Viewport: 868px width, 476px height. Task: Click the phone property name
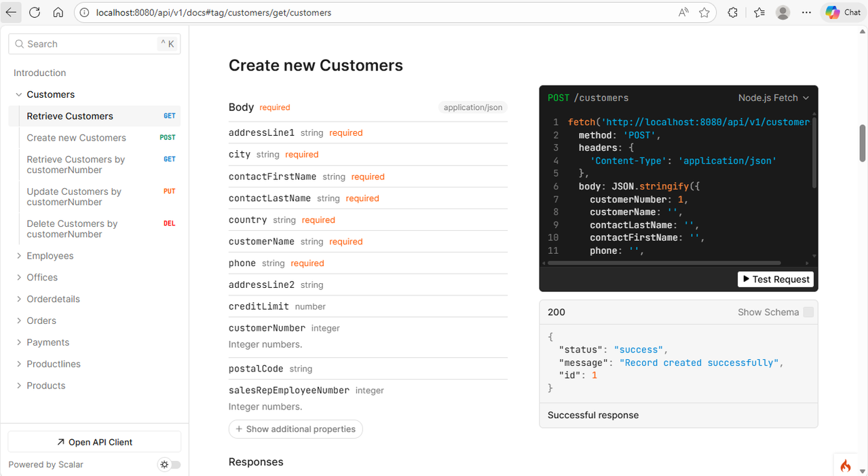[x=242, y=263]
